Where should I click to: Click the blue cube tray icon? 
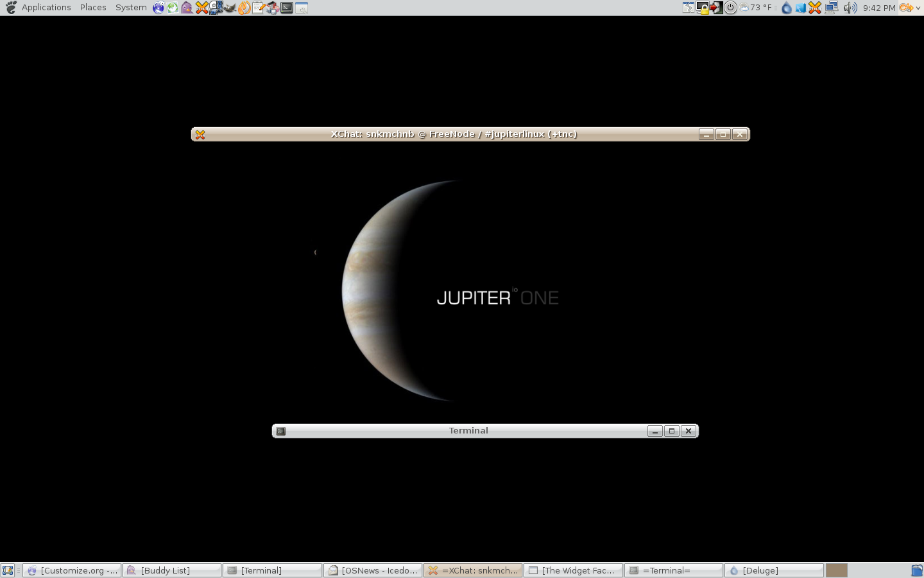tap(801, 8)
